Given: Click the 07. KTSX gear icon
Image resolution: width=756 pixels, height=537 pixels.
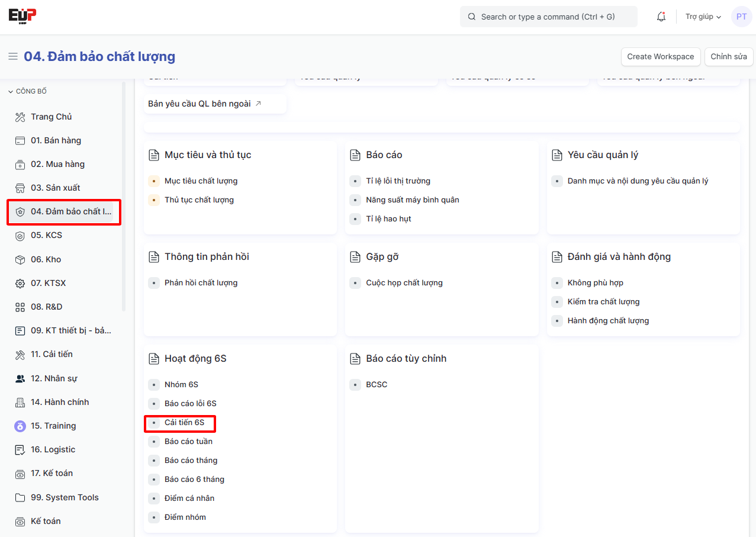Looking at the screenshot, I should (20, 283).
